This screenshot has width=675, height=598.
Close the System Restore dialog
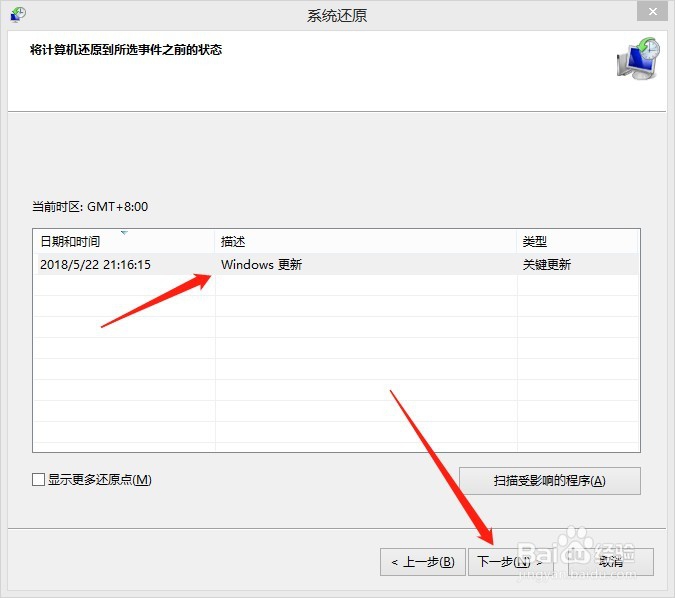[x=653, y=11]
